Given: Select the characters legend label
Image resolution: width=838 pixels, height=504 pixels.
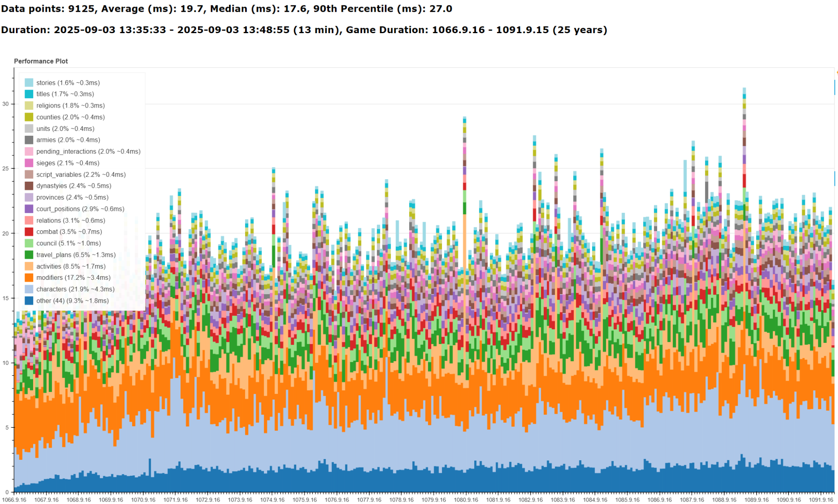Looking at the screenshot, I should [75, 289].
